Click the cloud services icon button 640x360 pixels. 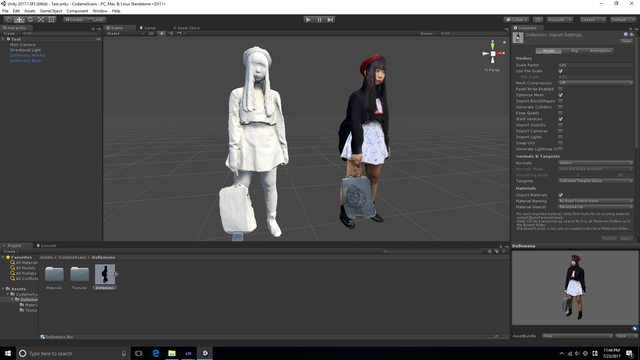point(538,20)
